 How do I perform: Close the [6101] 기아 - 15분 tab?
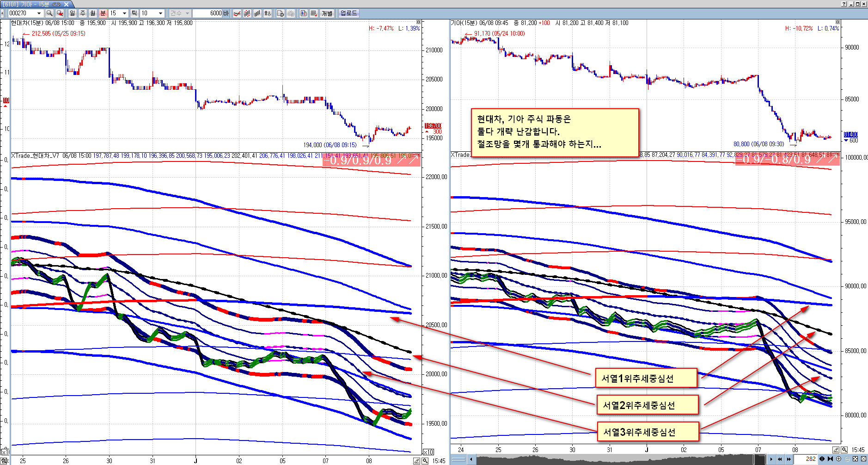[x=66, y=4]
